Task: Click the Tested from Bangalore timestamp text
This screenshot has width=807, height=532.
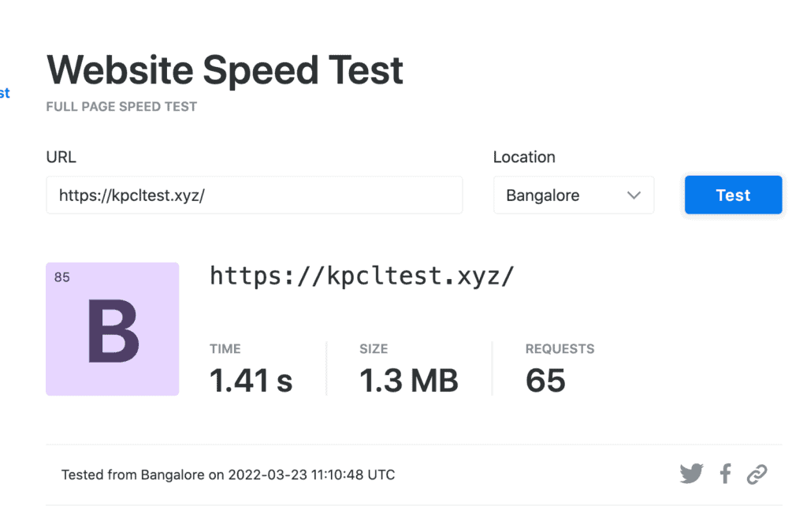Action: coord(227,474)
